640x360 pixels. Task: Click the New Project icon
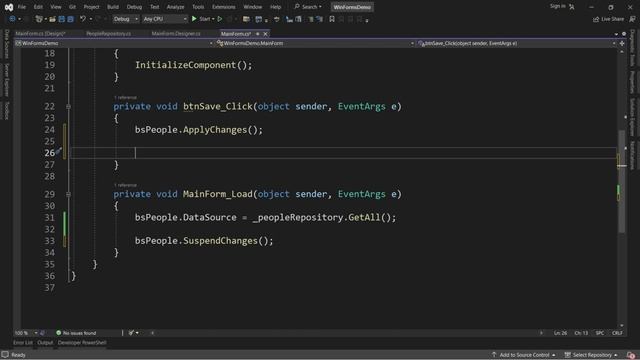39,19
